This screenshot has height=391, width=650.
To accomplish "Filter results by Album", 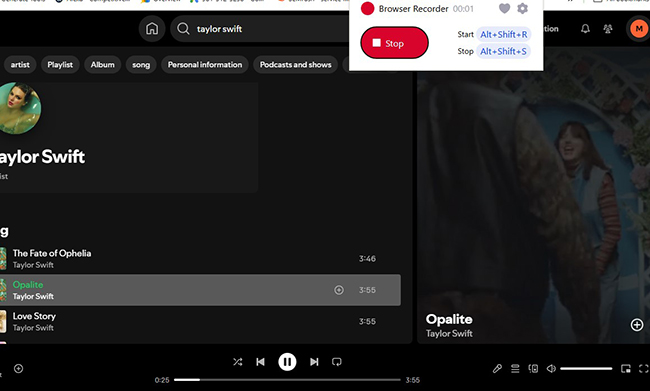I will 102,65.
